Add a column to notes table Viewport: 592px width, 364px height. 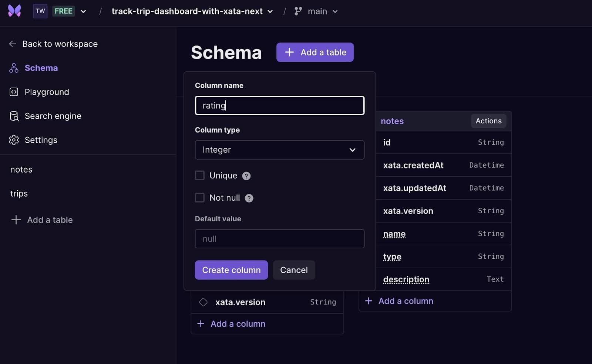pos(399,301)
